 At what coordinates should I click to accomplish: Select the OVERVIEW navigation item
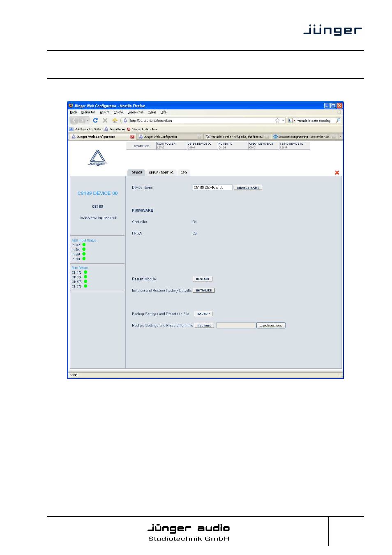click(x=141, y=146)
